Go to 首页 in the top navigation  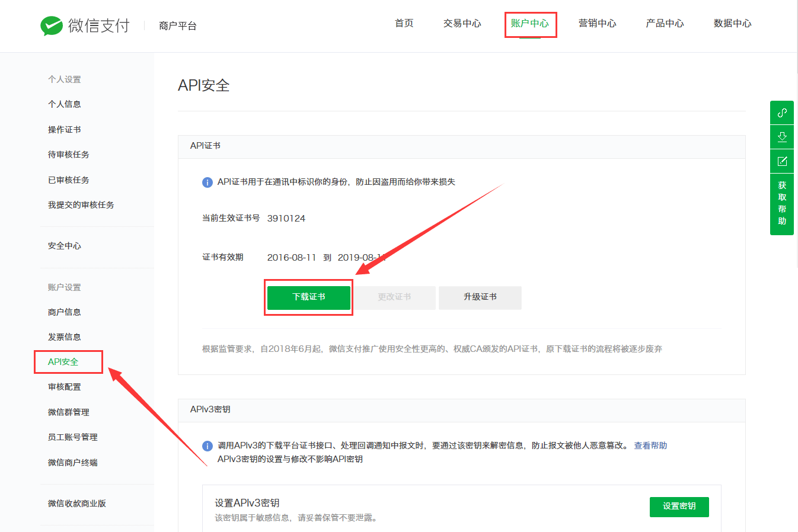(x=404, y=23)
